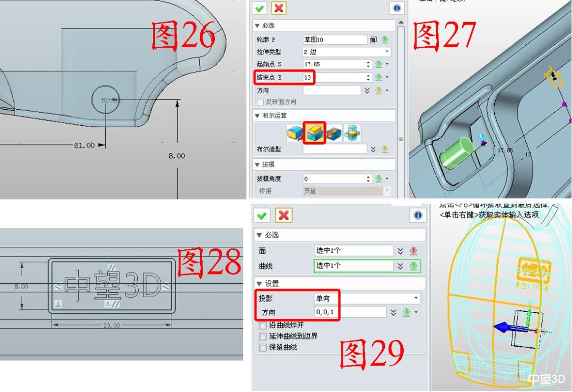Collapse the 设置 section header

(259, 283)
